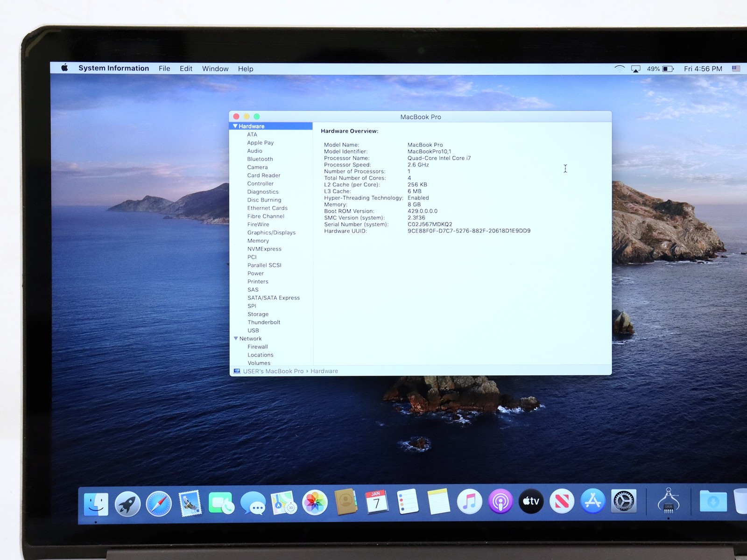Open Safari from the Dock
The height and width of the screenshot is (560, 747).
point(159,504)
